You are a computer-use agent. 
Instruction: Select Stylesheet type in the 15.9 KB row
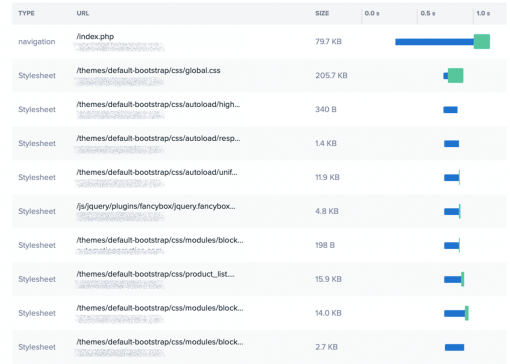(37, 279)
